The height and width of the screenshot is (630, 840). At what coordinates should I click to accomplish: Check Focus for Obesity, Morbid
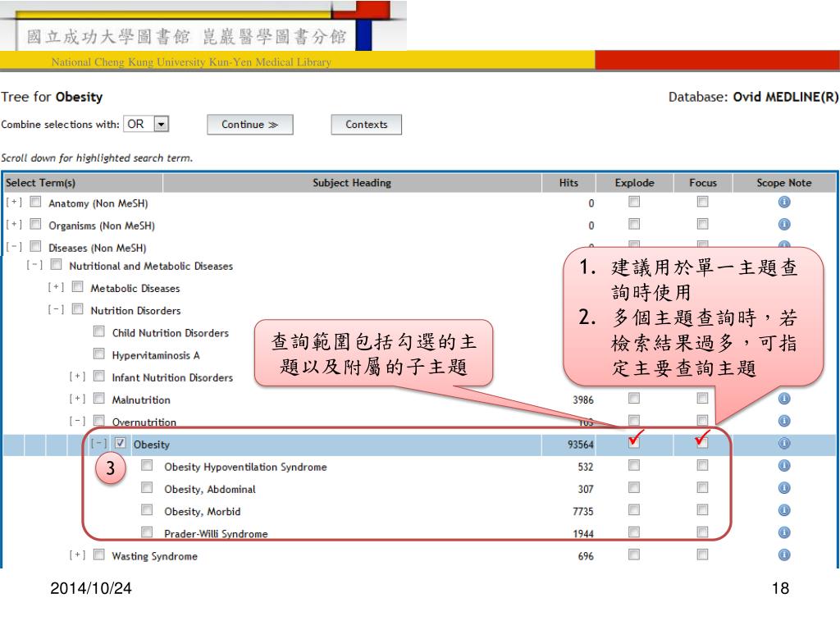tap(702, 509)
